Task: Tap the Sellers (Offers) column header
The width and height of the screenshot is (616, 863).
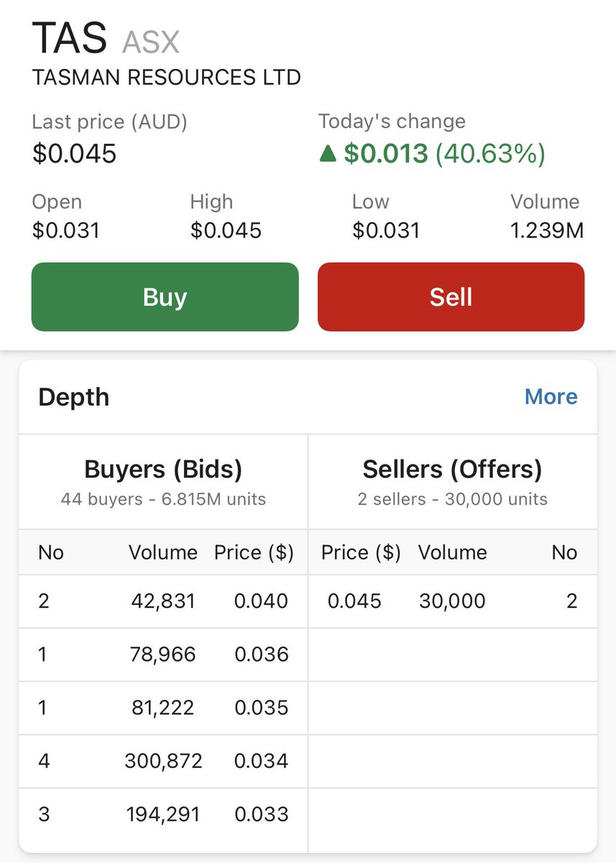Action: pyautogui.click(x=452, y=469)
